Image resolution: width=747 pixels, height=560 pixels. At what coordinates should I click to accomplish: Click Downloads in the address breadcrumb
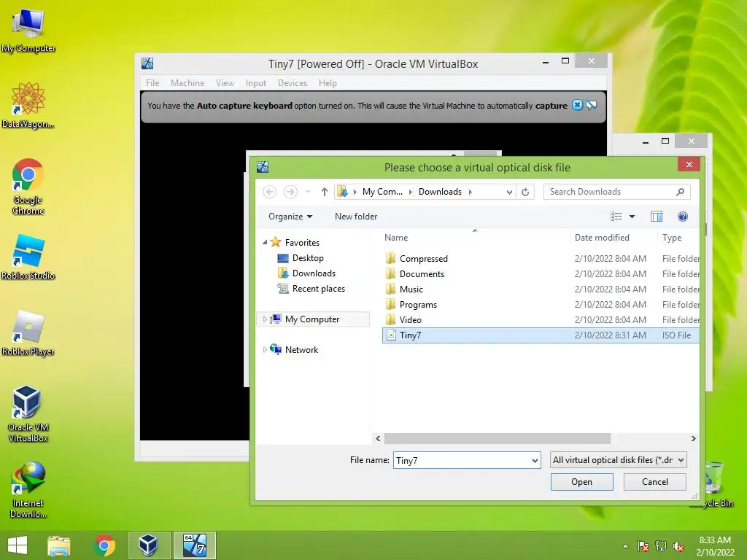(440, 192)
